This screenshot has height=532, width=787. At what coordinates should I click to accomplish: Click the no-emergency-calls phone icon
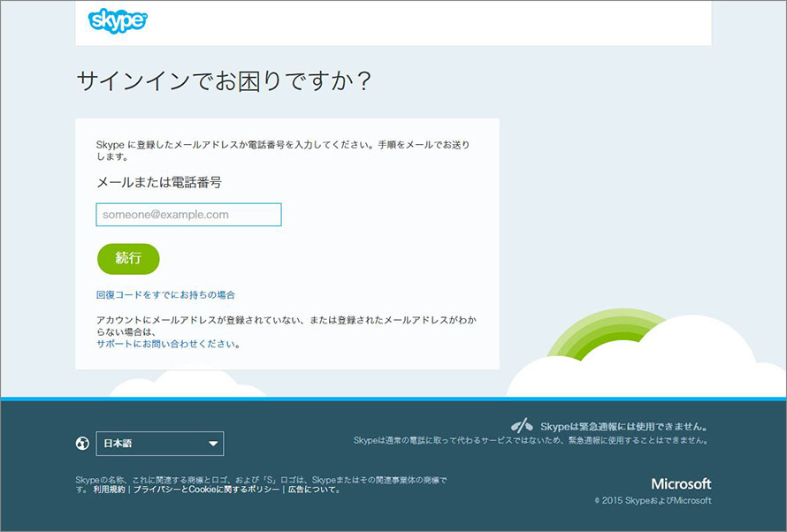[522, 426]
